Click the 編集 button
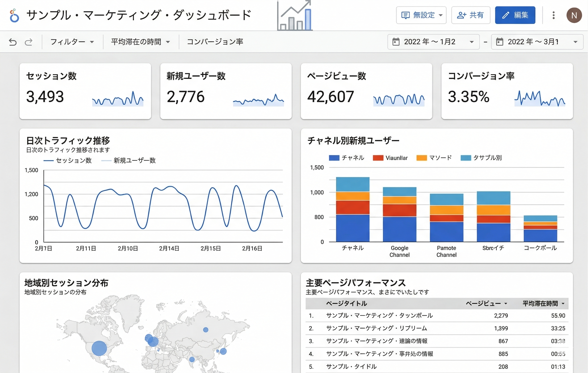The width and height of the screenshot is (588, 373). tap(515, 15)
